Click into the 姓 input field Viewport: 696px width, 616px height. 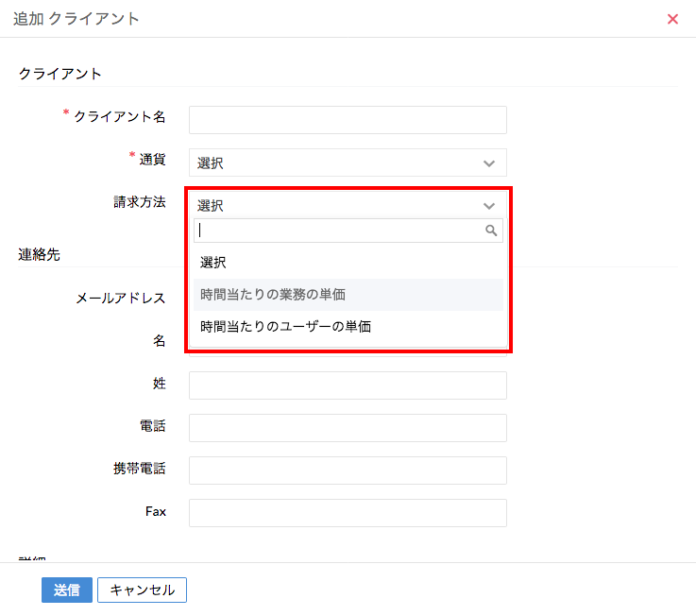[348, 385]
